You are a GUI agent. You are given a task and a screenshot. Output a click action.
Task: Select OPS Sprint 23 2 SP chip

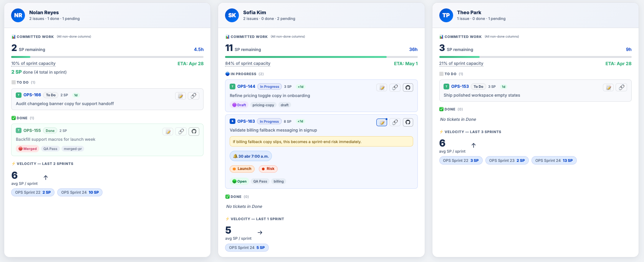507,161
